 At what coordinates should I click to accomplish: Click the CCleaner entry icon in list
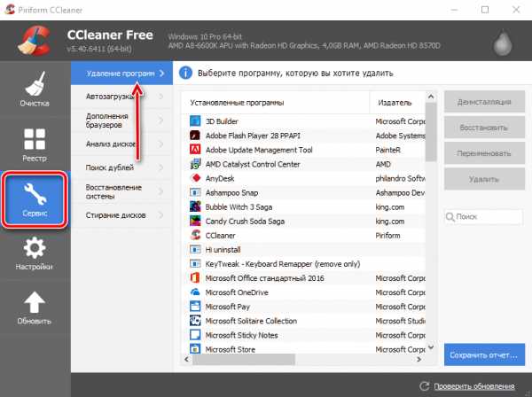click(x=195, y=235)
